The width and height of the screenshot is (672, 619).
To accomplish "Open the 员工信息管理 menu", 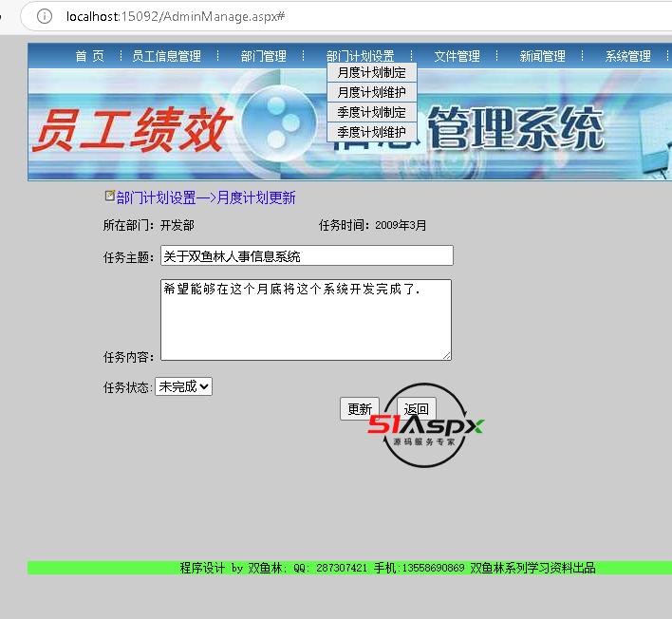I will 166,56.
